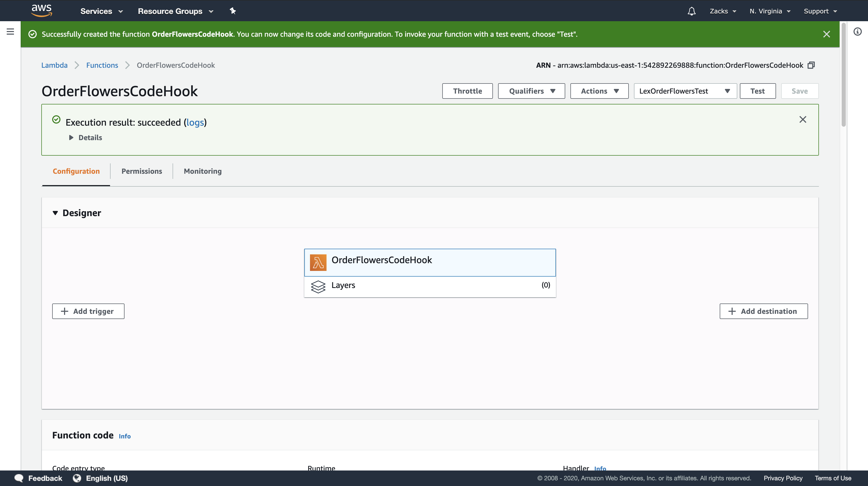This screenshot has width=868, height=486.
Task: Open the Qualifiers dropdown
Action: point(531,91)
